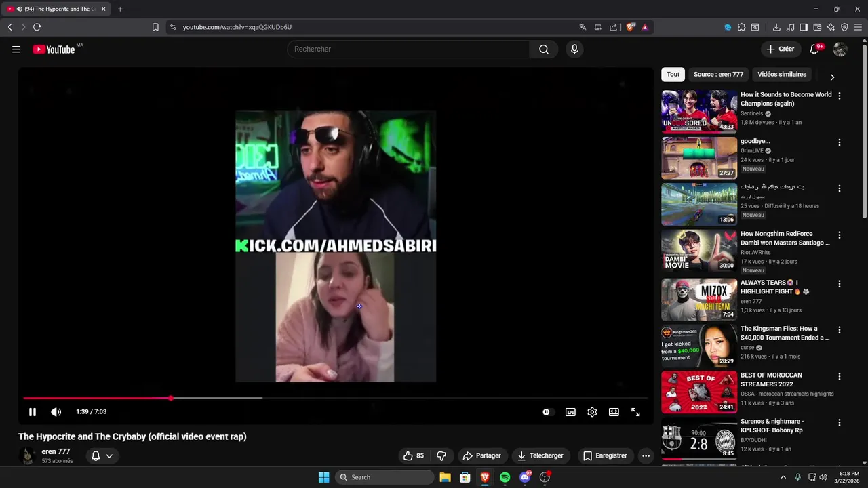
Task: Open options menu for 'BEST OF MOROCCAN STREAMERS 2022'
Action: point(840,376)
